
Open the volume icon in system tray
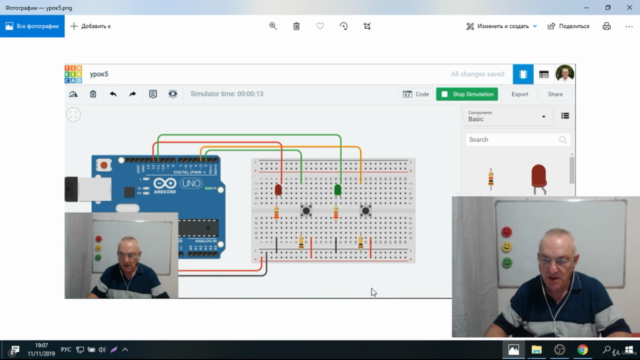click(x=102, y=350)
